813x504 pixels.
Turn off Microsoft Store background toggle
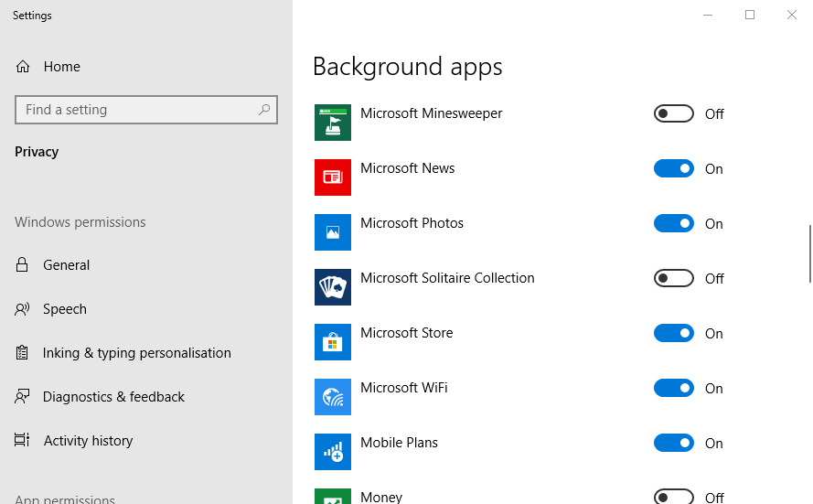(x=674, y=333)
